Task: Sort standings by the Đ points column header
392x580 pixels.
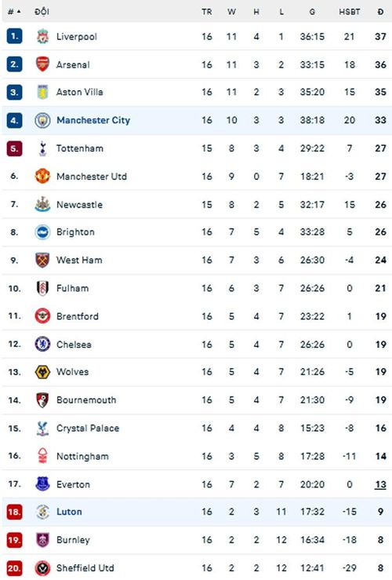Action: (x=380, y=12)
